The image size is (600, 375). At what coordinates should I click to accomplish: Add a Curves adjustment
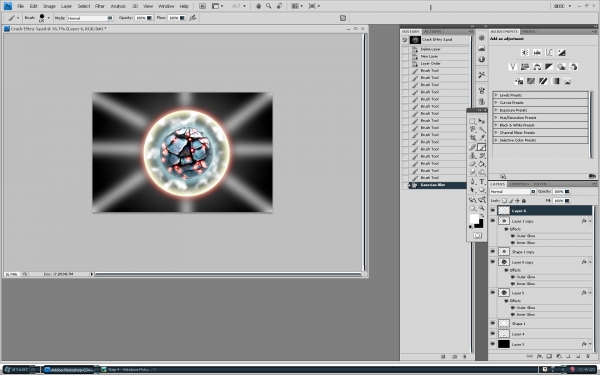coord(549,52)
